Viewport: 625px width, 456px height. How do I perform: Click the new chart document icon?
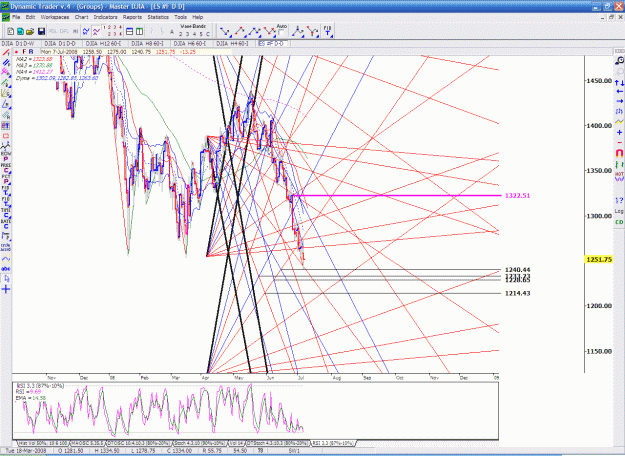11,31
